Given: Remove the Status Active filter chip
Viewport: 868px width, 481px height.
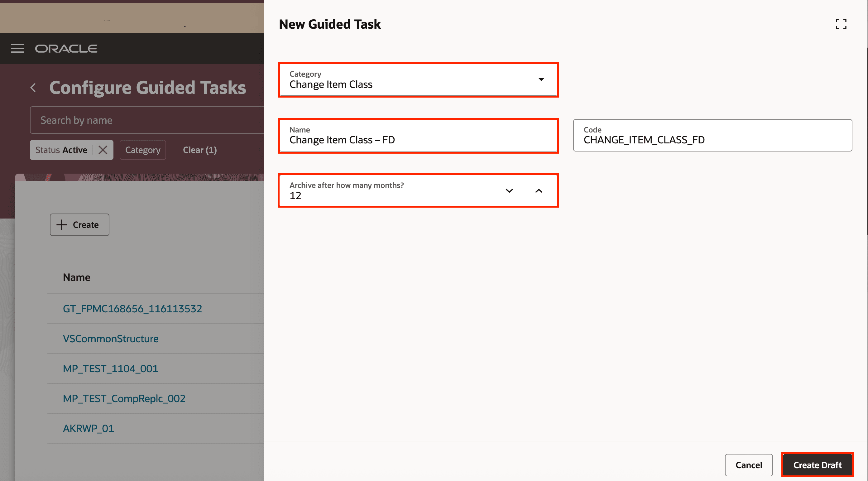Looking at the screenshot, I should pos(103,150).
